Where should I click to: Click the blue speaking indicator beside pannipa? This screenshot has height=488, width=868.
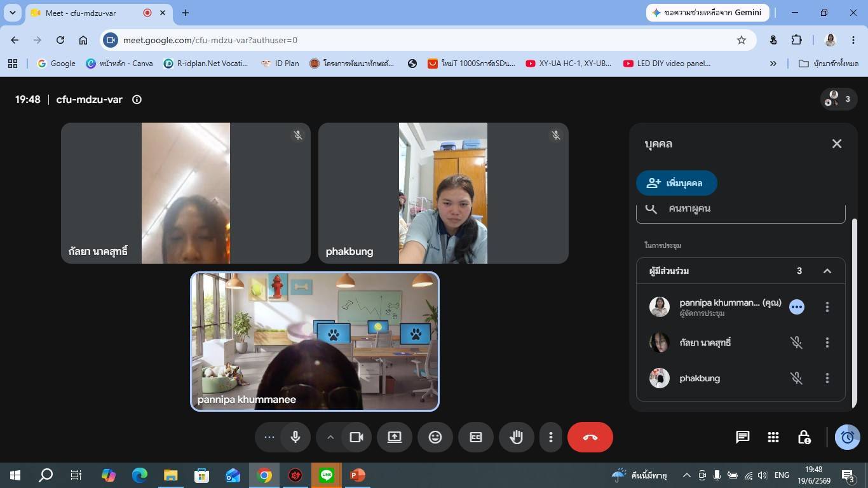tap(796, 307)
